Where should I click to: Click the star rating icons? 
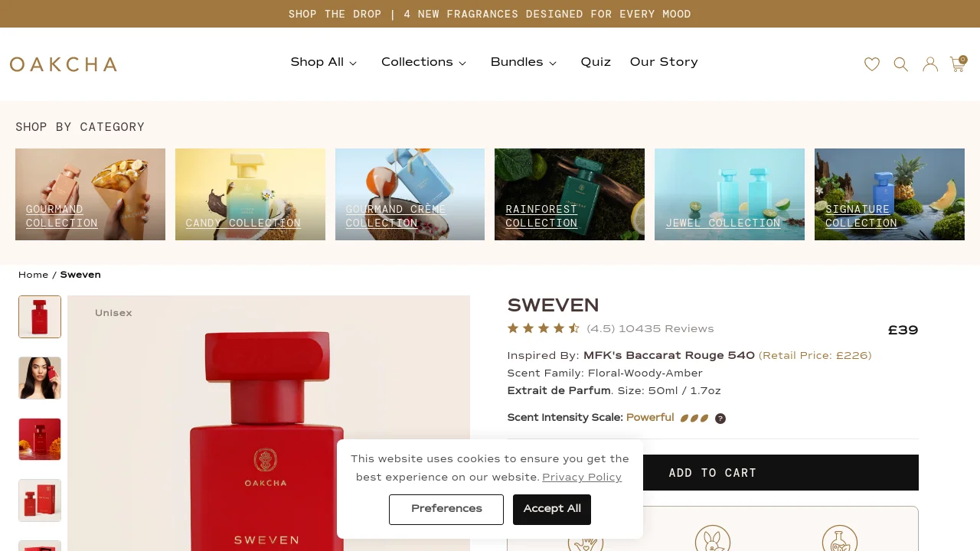coord(544,328)
